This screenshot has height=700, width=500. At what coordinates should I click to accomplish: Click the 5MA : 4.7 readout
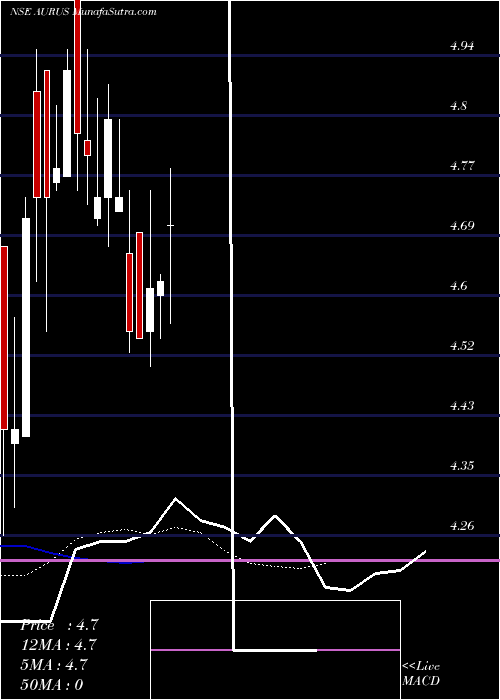click(x=54, y=665)
